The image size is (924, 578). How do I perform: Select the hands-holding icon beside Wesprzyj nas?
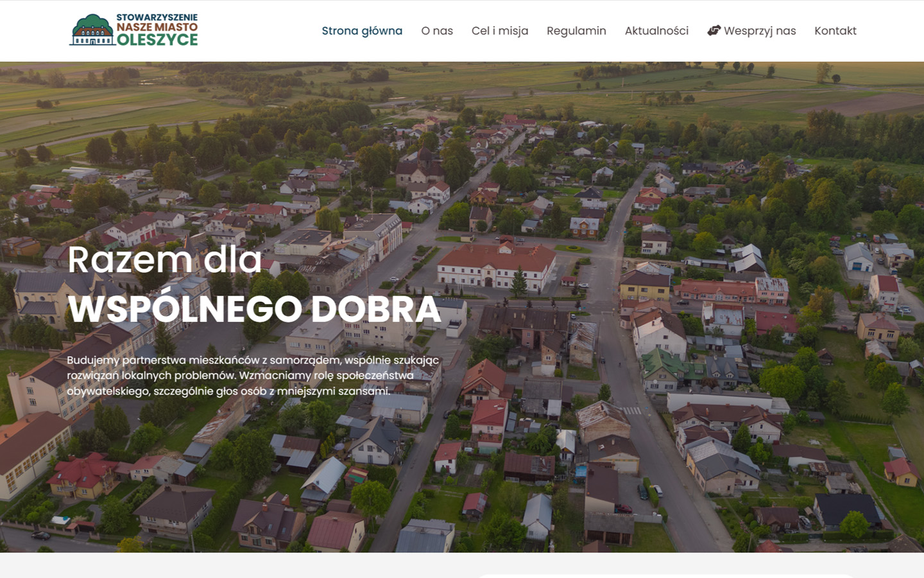pyautogui.click(x=714, y=30)
